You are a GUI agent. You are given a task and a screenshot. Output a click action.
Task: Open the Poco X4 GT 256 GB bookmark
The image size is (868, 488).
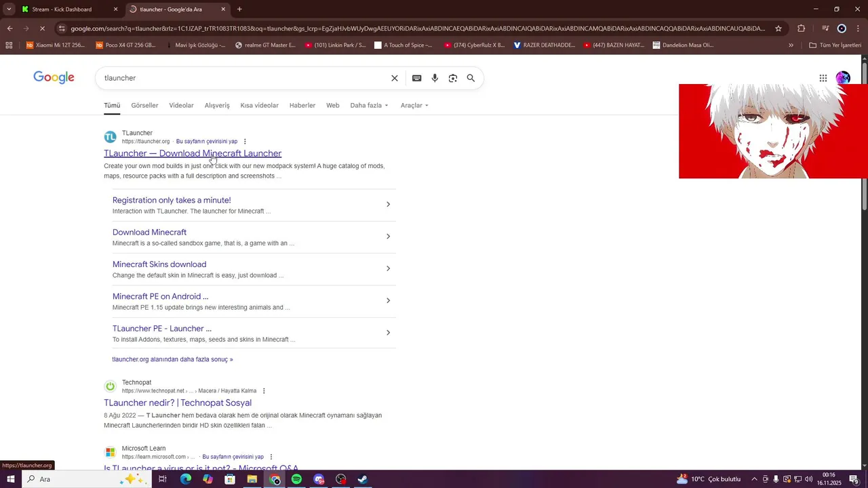(x=125, y=45)
